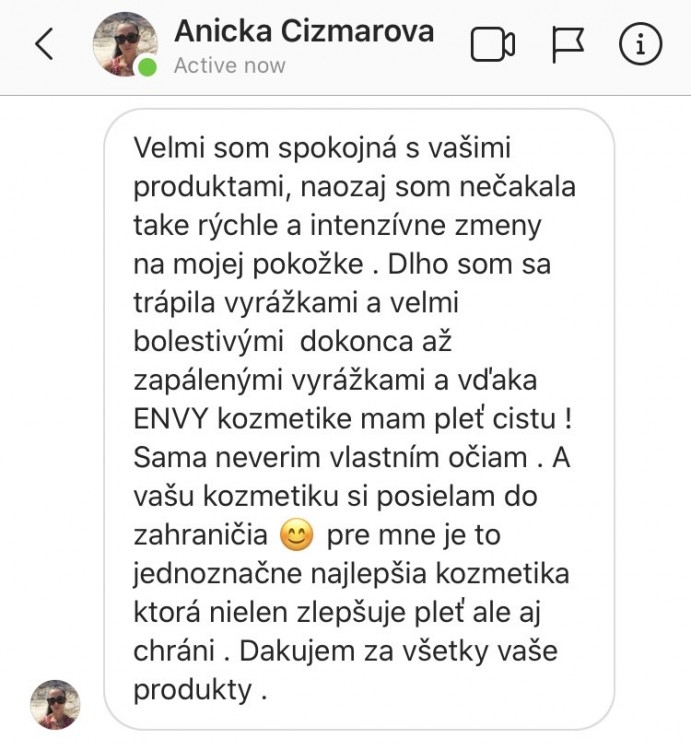Click the green active status dot
691x750 pixels.
pyautogui.click(x=148, y=67)
